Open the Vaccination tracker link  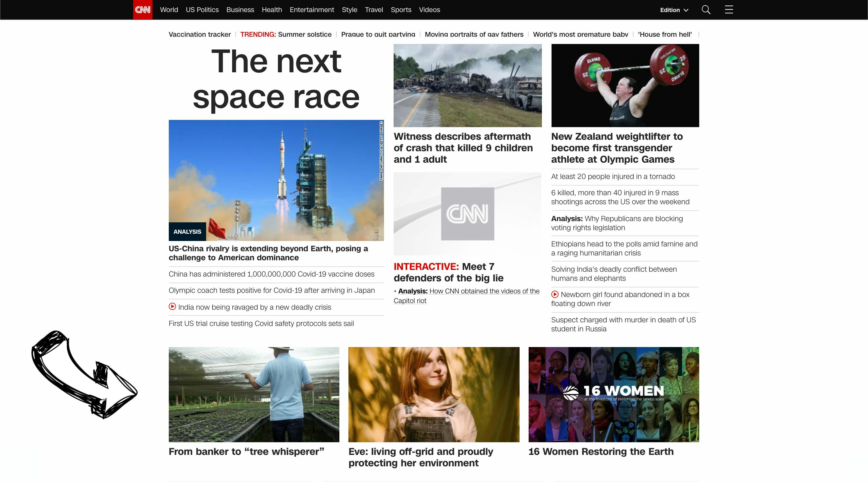(200, 34)
